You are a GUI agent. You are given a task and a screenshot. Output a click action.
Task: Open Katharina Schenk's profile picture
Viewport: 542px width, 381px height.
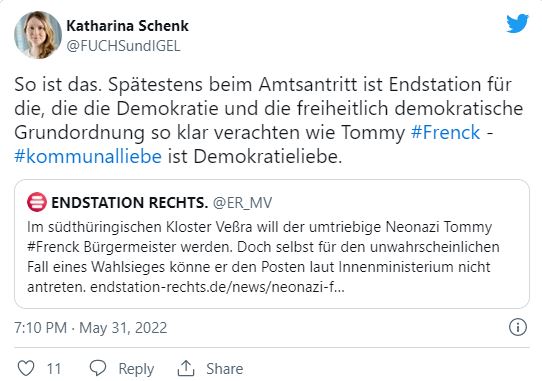[38, 35]
